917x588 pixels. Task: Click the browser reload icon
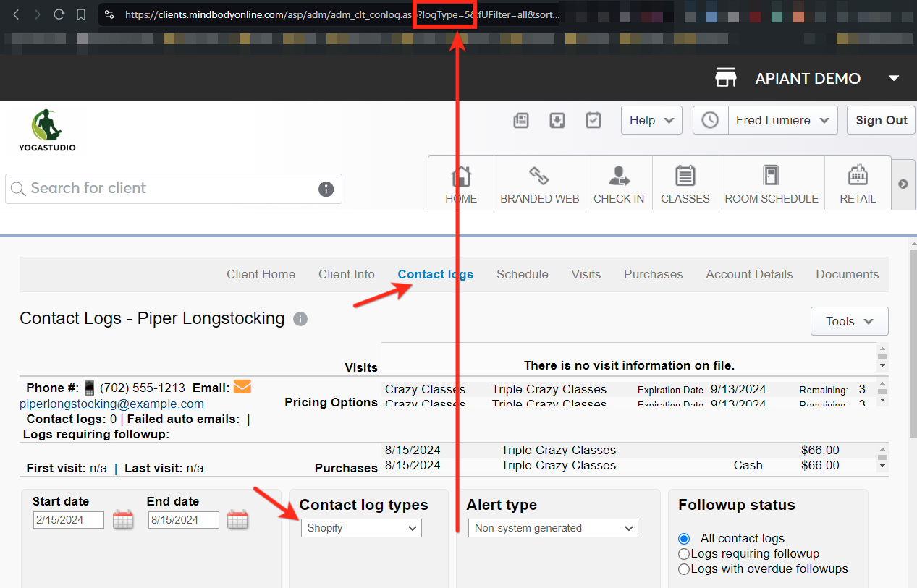point(59,14)
